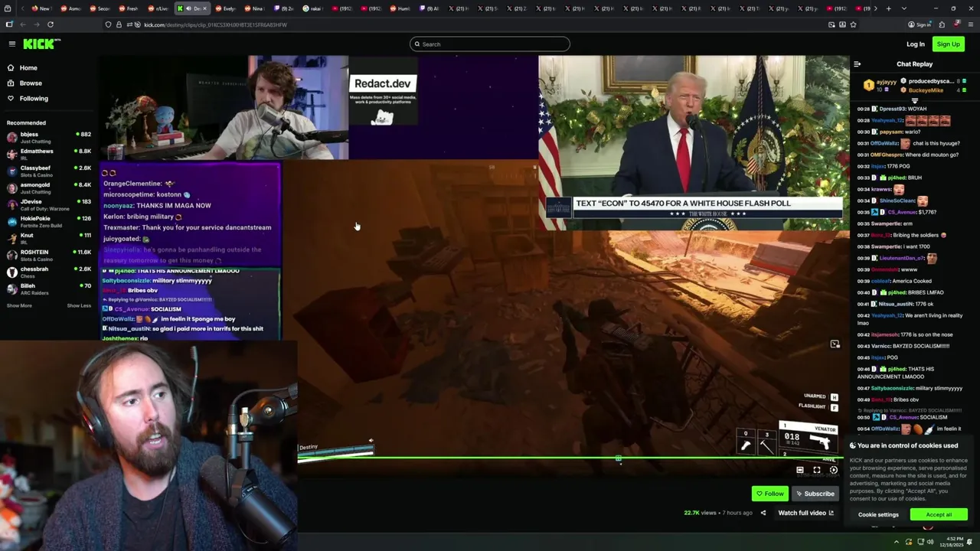Open recommended channel Edmatthews
The image size is (980, 551).
[x=47, y=154]
